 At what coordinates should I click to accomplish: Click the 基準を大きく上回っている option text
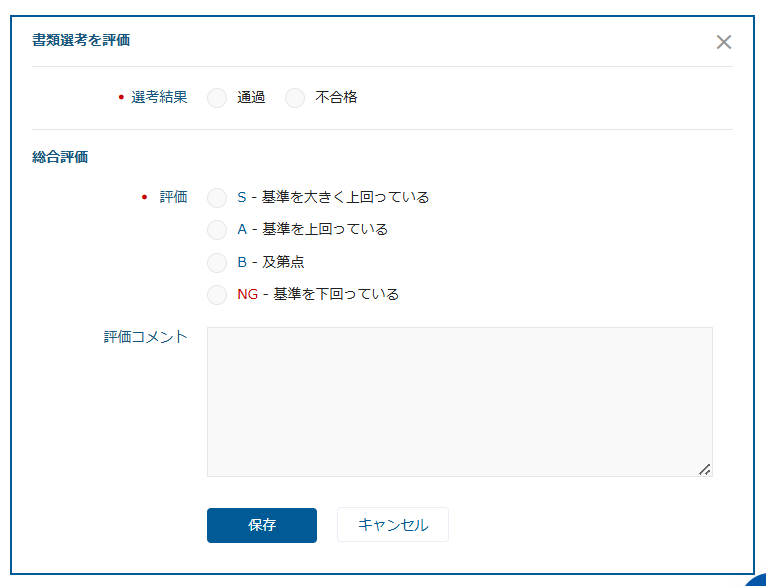pos(345,197)
